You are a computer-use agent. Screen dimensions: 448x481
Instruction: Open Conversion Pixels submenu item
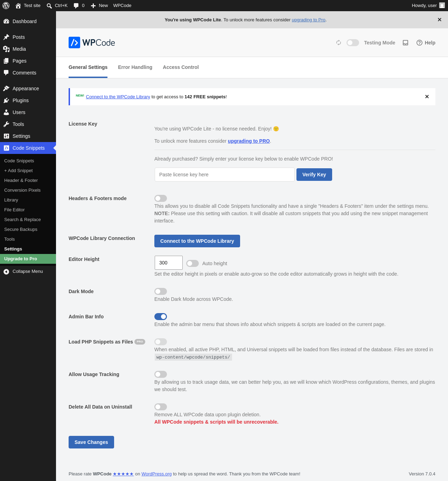point(28,190)
